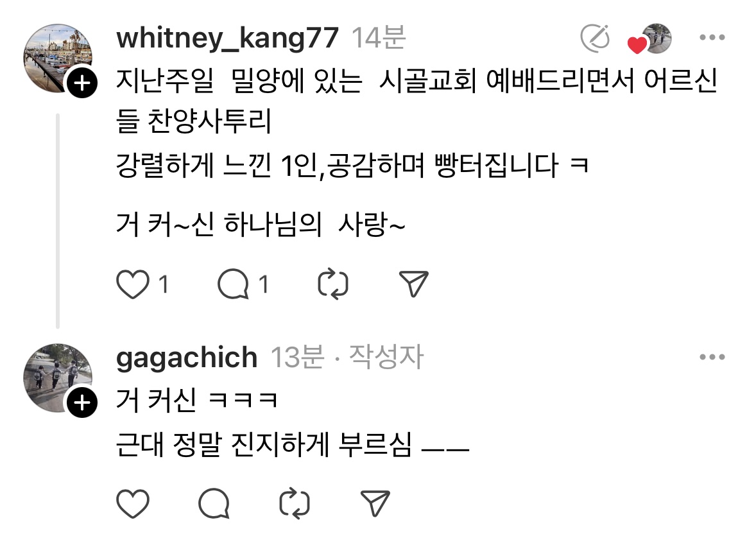The width and height of the screenshot is (756, 545).
Task: Repost gagachich's reply
Action: 295,503
